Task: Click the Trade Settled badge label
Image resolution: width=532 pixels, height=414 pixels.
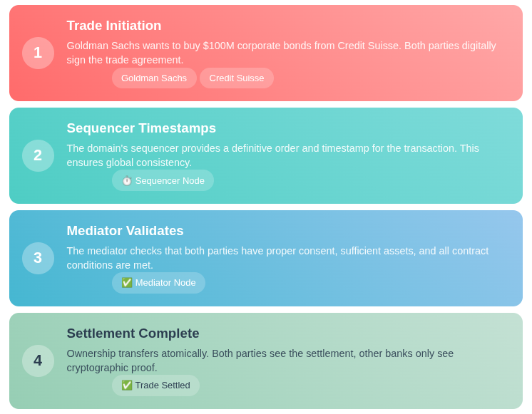Action: pos(163,385)
